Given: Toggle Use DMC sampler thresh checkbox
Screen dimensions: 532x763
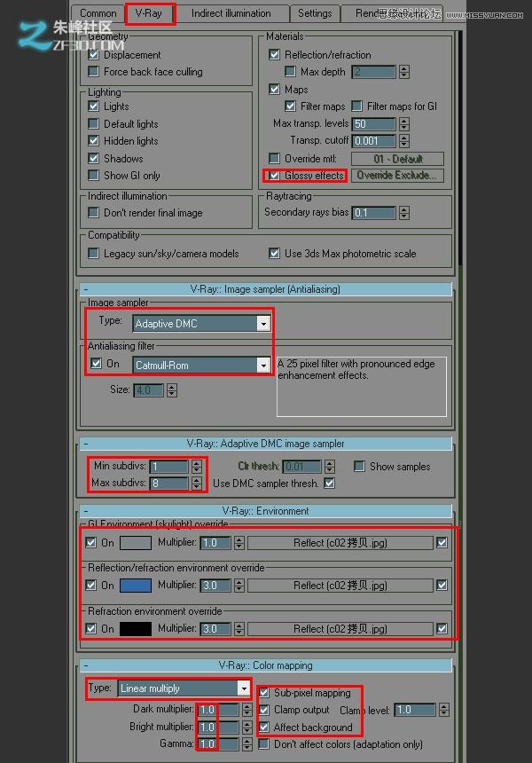Looking at the screenshot, I should [329, 484].
